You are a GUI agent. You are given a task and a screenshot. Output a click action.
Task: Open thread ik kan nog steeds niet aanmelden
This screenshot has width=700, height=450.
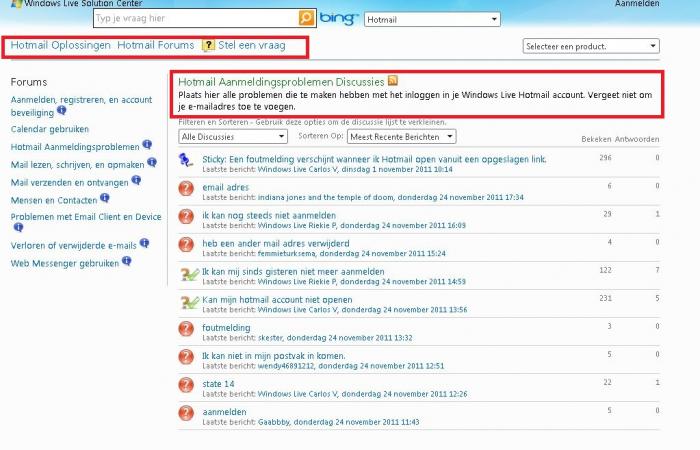[269, 216]
